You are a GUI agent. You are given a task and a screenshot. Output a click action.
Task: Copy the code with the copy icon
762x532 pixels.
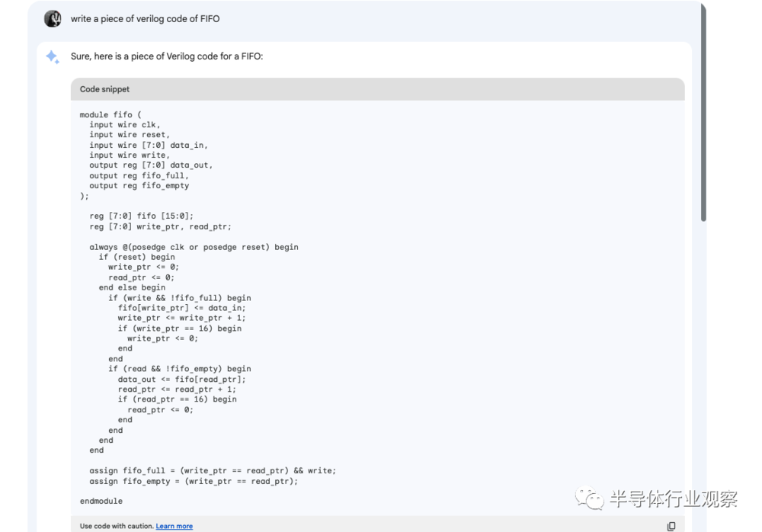(x=671, y=526)
